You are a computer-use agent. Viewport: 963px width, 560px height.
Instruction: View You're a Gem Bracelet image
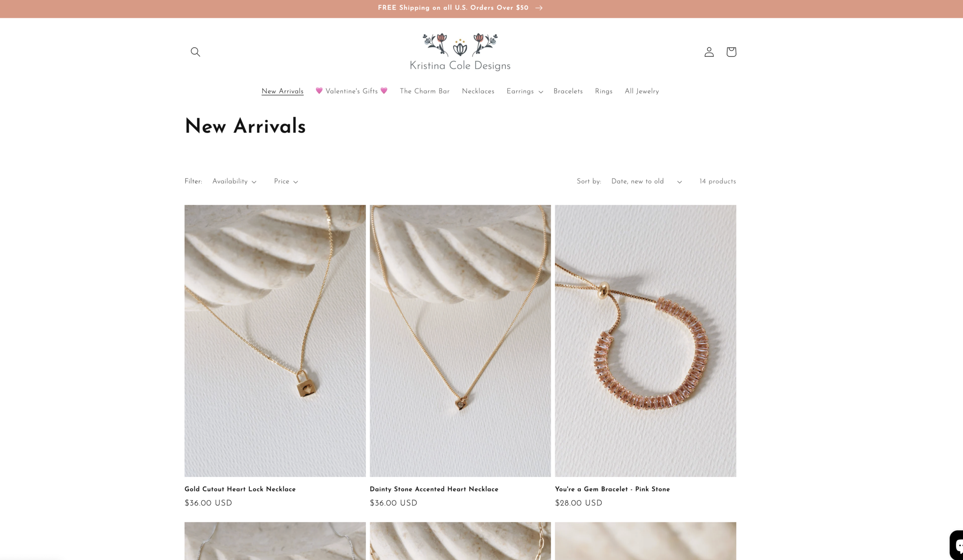point(646,341)
